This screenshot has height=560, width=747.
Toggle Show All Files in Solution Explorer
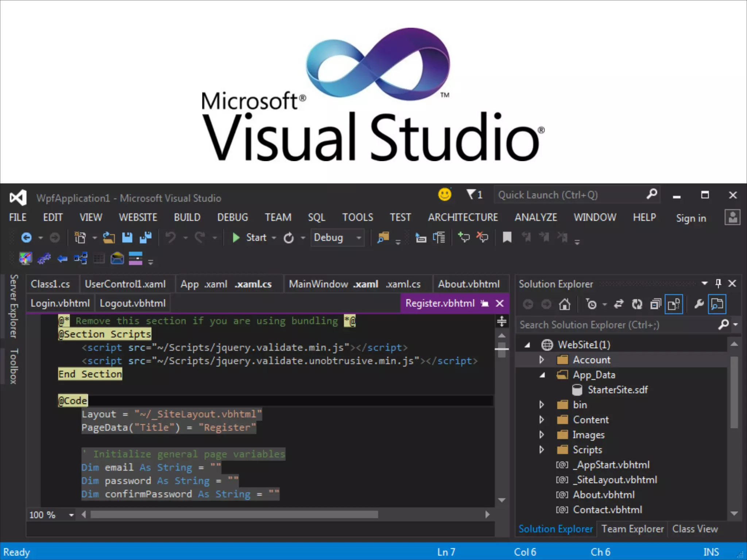674,304
